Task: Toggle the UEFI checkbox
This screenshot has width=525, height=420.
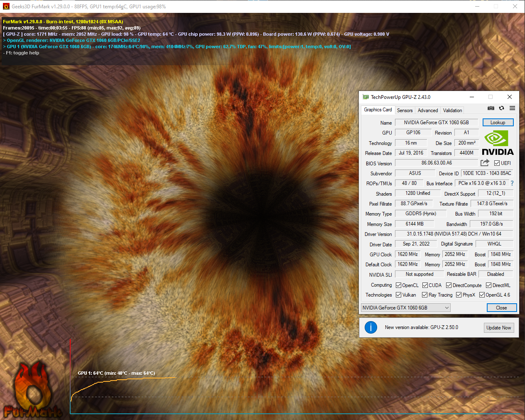Action: pos(497,163)
